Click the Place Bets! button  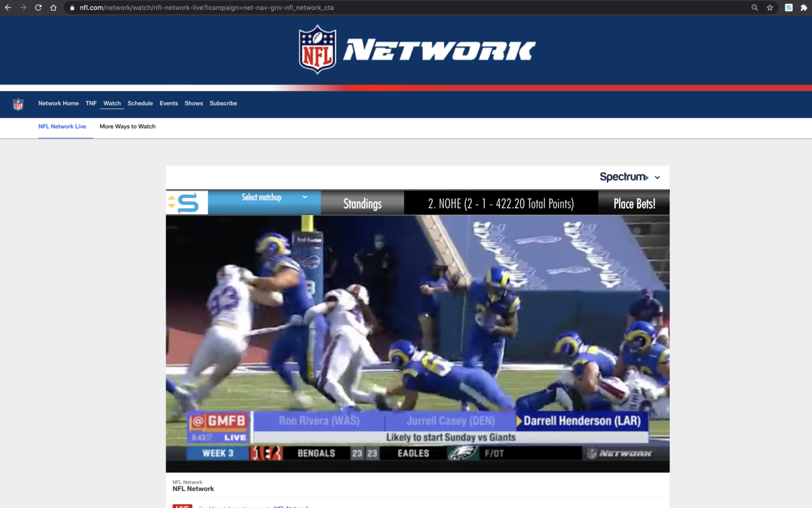click(634, 203)
